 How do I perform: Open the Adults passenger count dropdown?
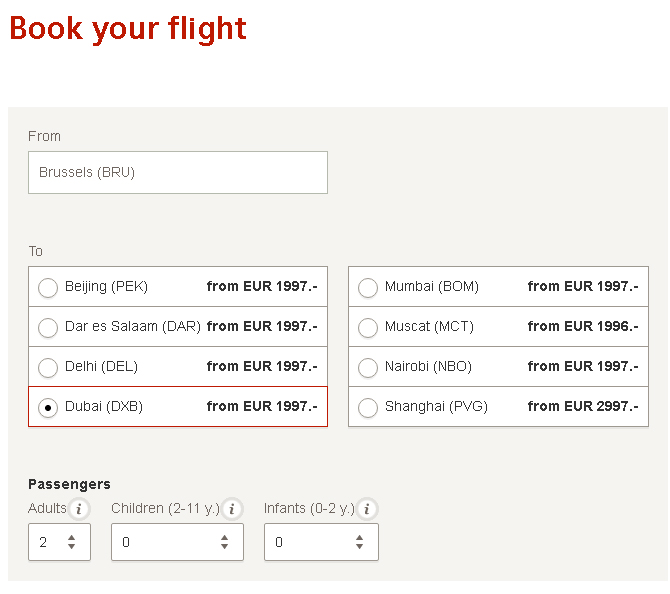tap(59, 542)
